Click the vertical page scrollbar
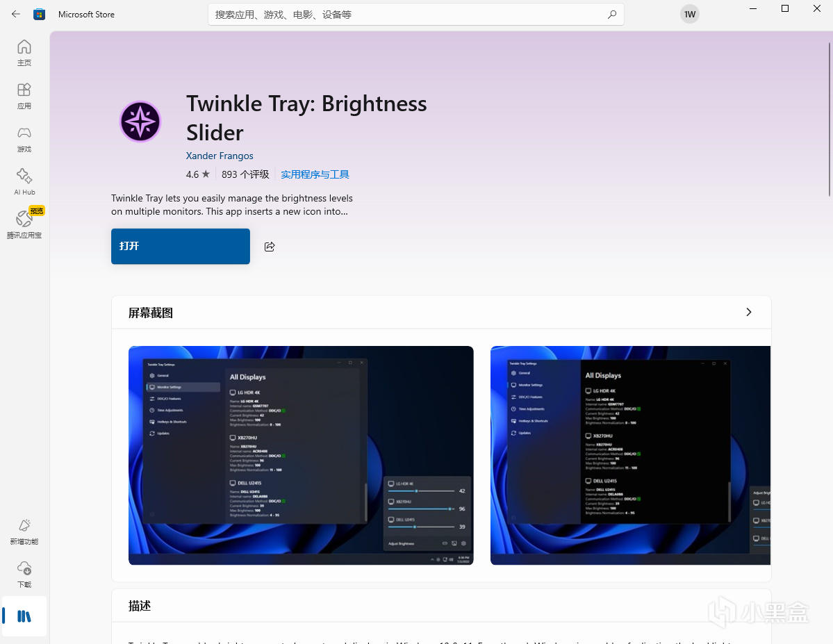 (x=829, y=119)
